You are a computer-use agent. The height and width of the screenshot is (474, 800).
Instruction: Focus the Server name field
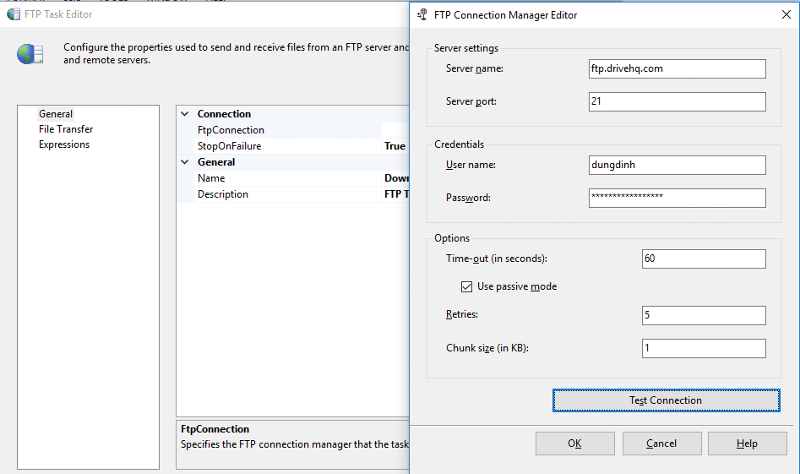tap(677, 69)
